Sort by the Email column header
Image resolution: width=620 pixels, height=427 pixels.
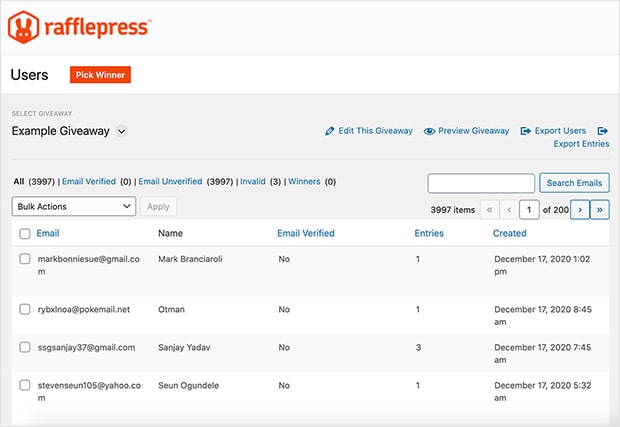click(48, 233)
